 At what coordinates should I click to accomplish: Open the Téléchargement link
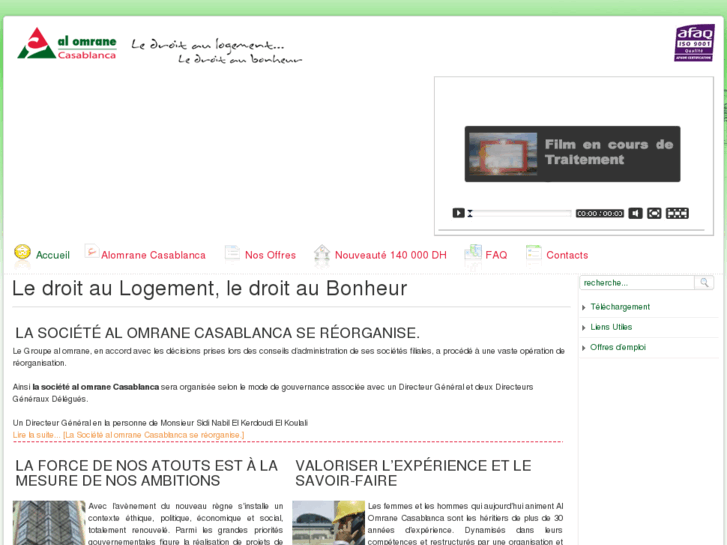click(x=620, y=307)
